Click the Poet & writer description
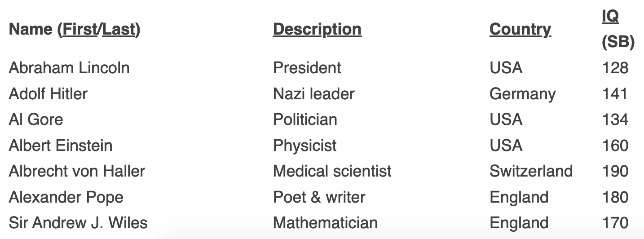Screen dimensions: 644x239 tap(319, 197)
